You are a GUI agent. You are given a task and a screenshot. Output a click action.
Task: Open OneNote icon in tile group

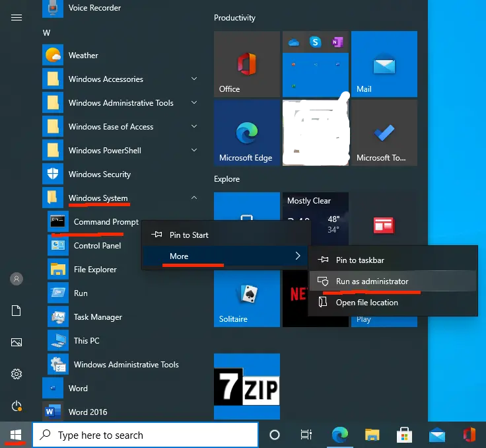(337, 42)
